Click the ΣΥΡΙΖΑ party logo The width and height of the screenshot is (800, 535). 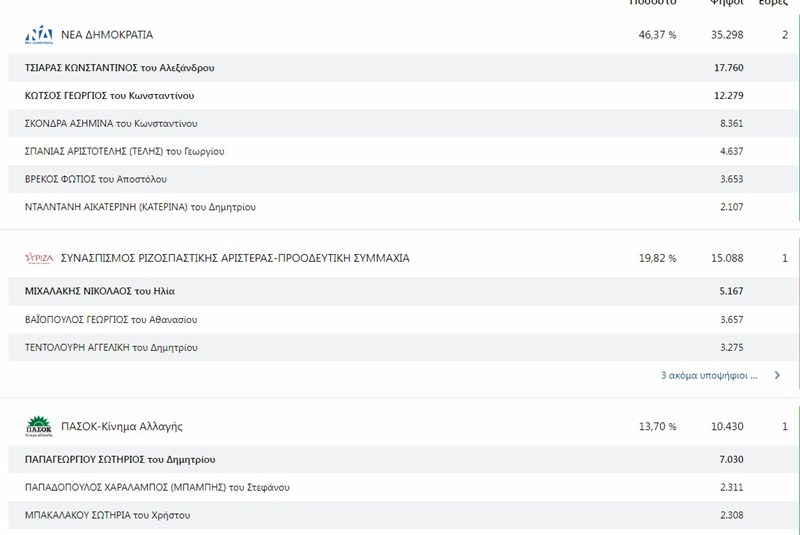[39, 258]
